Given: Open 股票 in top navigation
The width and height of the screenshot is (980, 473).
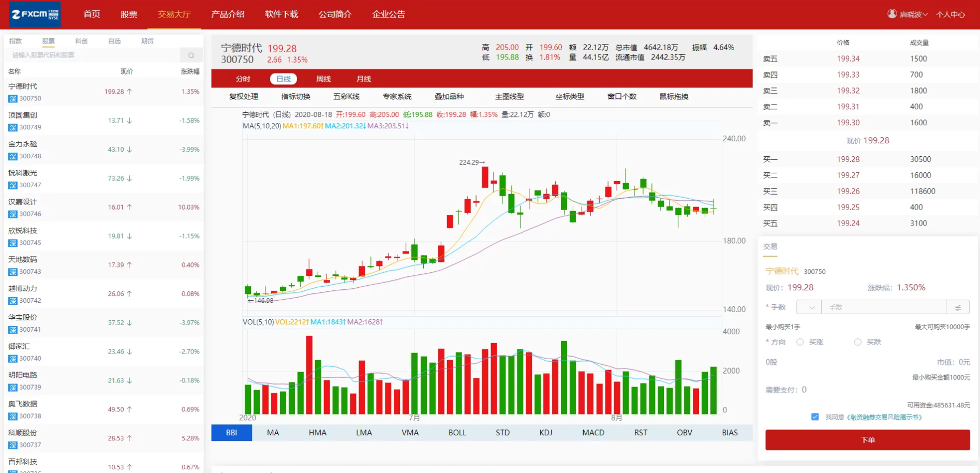Looking at the screenshot, I should point(129,14).
